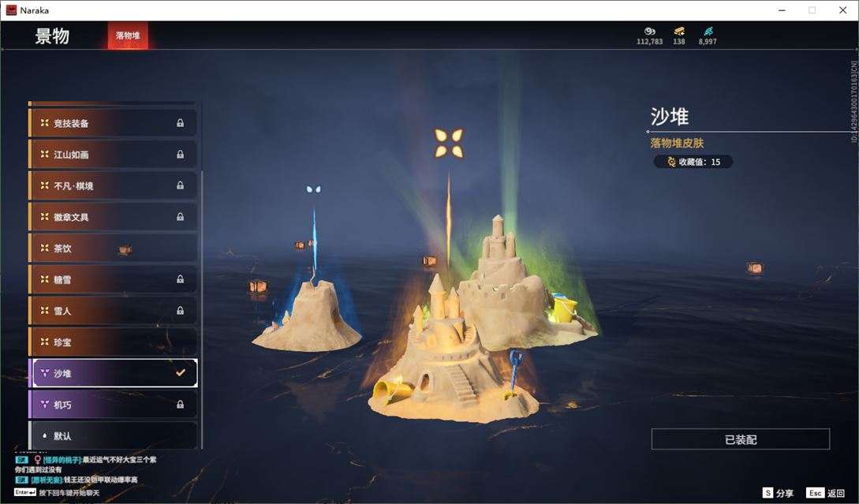Pick the 徽章文具 skin row
859x504 pixels.
pos(113,217)
